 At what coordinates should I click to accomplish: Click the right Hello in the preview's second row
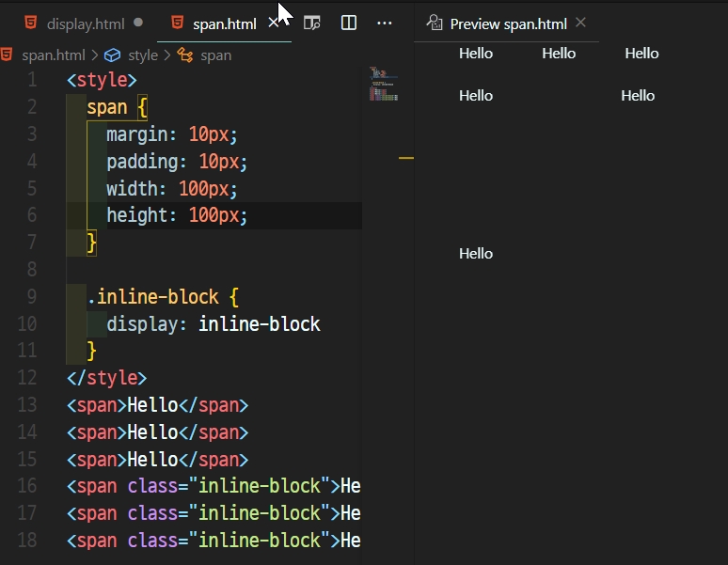coord(638,96)
